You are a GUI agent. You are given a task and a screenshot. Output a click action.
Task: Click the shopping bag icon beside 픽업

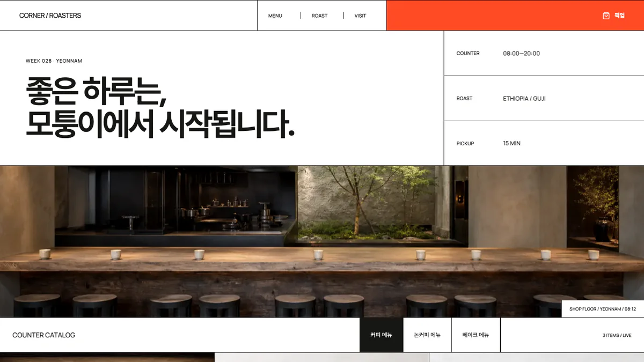coord(606,16)
